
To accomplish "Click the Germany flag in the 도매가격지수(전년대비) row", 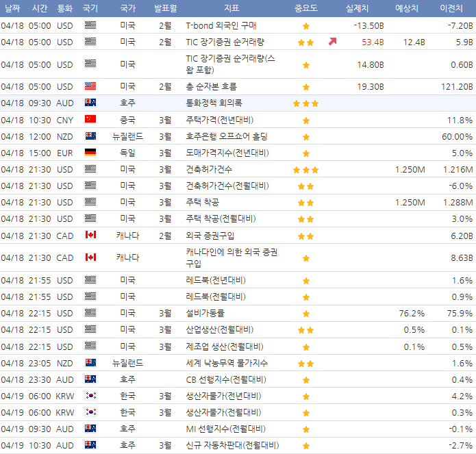I will pos(90,152).
